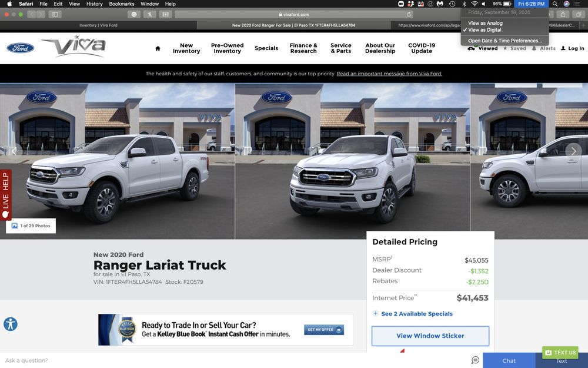Open the Time Machine status icon

pos(452,4)
